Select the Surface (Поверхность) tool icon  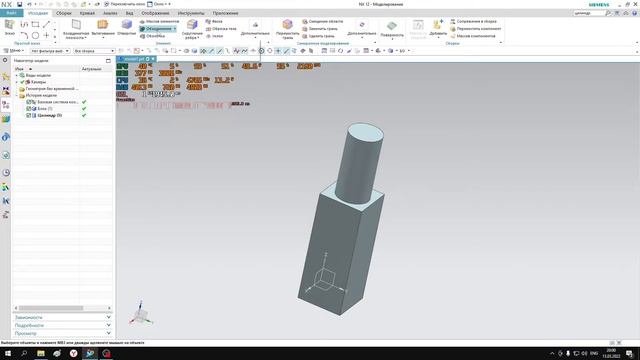[392, 26]
